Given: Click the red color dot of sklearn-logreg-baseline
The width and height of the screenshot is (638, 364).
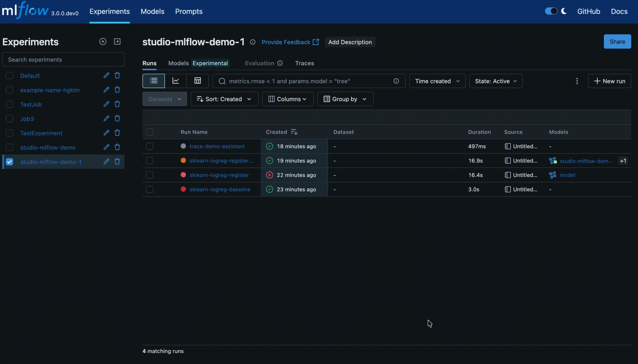Looking at the screenshot, I should coord(183,189).
